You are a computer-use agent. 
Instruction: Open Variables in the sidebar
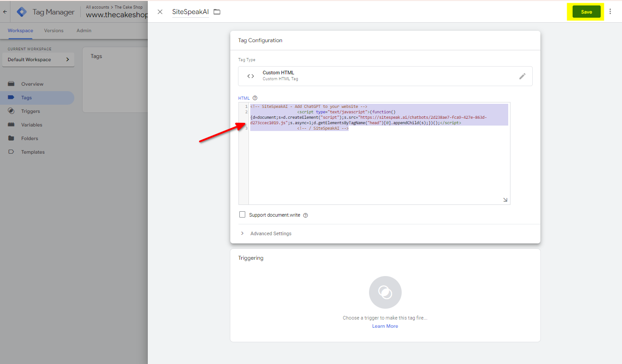(x=32, y=125)
